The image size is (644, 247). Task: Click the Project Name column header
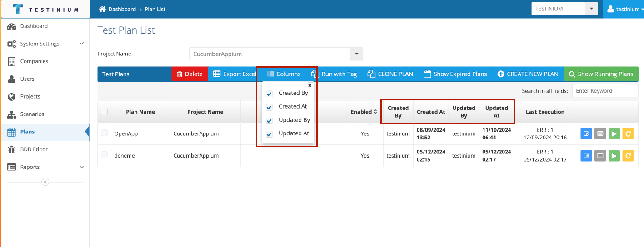tap(205, 112)
